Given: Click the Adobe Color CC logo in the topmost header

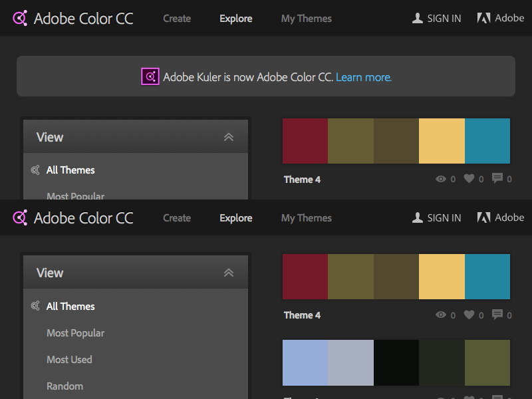Looking at the screenshot, I should pyautogui.click(x=20, y=18).
